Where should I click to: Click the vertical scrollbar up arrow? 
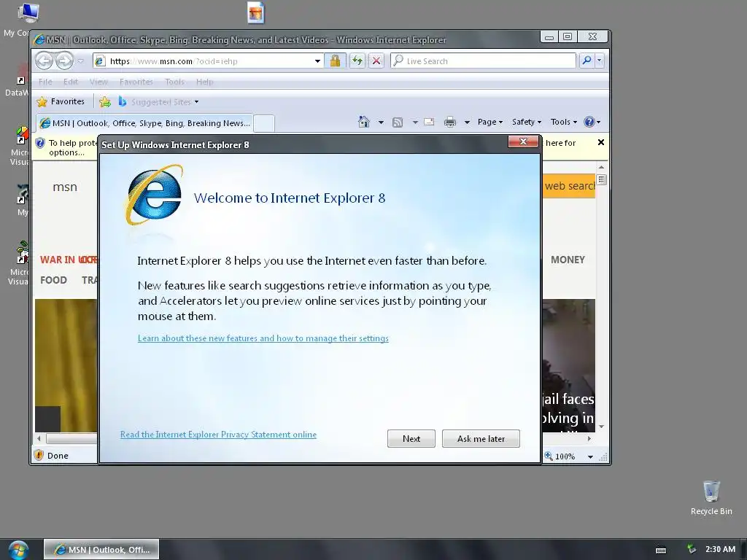[x=601, y=167]
